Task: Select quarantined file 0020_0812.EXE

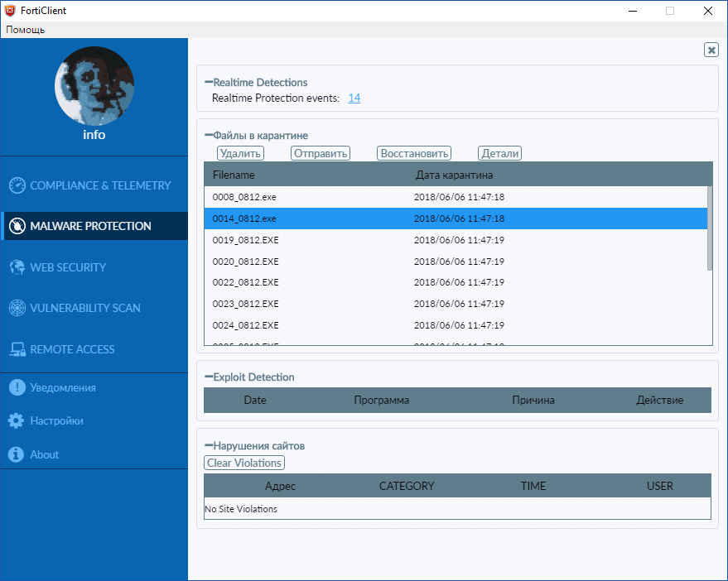Action: pyautogui.click(x=456, y=262)
